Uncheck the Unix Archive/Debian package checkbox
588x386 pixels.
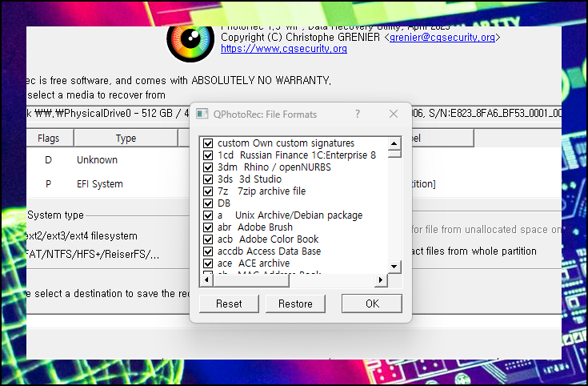(208, 215)
